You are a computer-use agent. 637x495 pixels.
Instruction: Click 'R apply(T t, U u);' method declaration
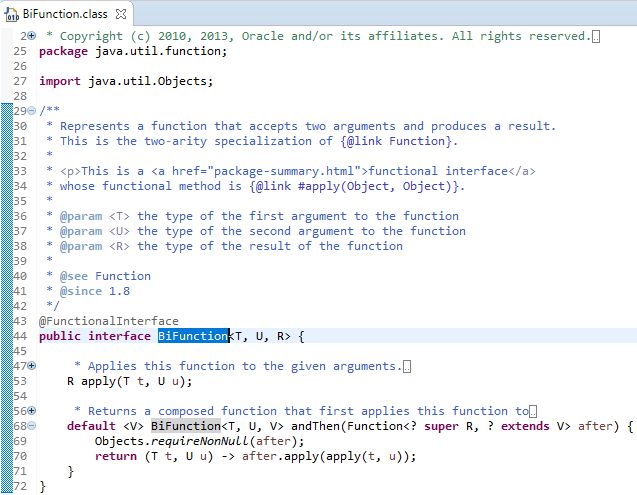click(x=130, y=381)
